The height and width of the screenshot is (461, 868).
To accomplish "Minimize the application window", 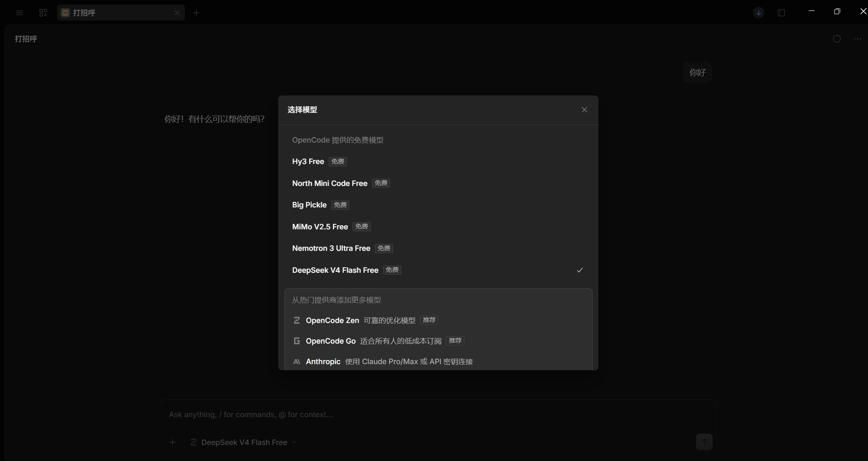I will tap(811, 11).
